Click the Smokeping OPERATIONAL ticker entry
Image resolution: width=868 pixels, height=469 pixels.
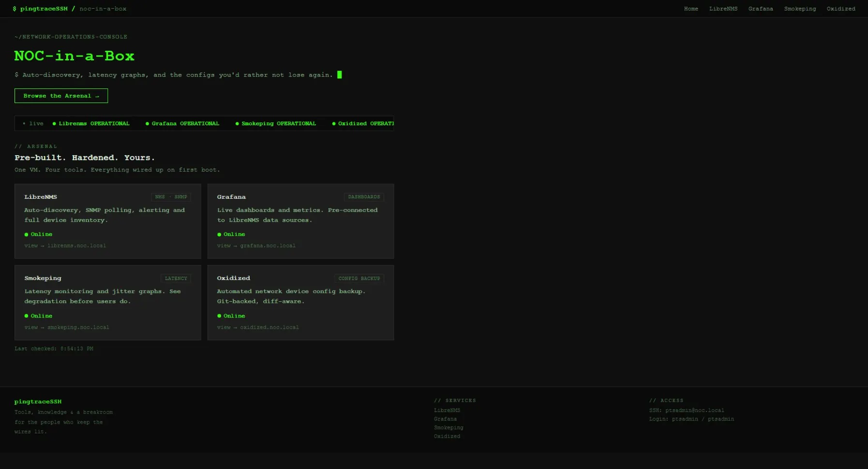[x=276, y=124]
